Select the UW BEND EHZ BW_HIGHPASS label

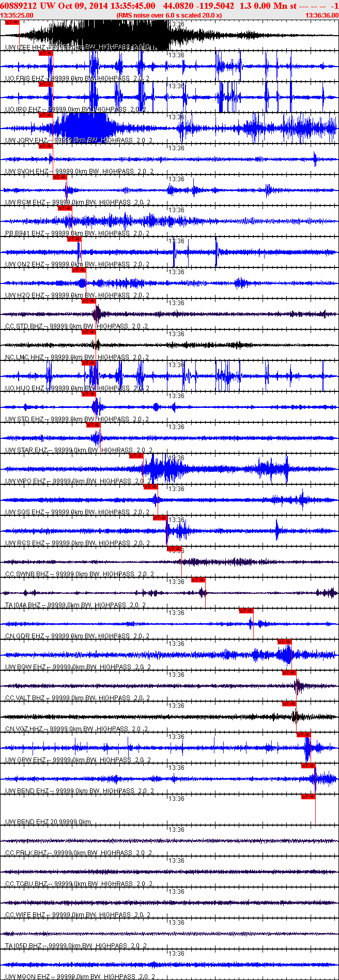point(79,791)
